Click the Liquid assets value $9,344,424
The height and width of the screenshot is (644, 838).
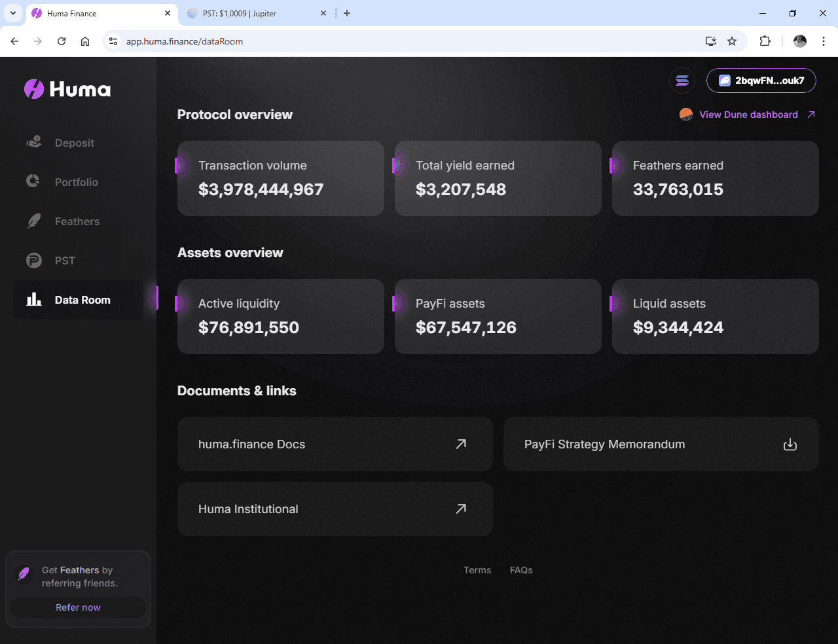[678, 327]
